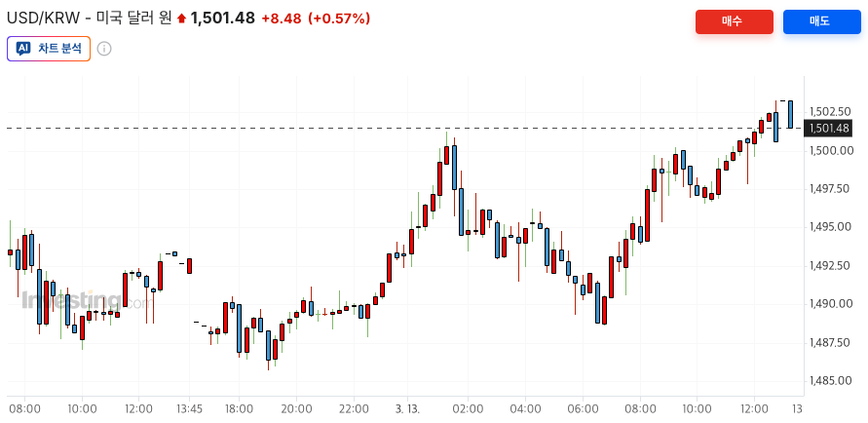Click the 1,495.00 price axis label
868x423 pixels.
pos(830,227)
